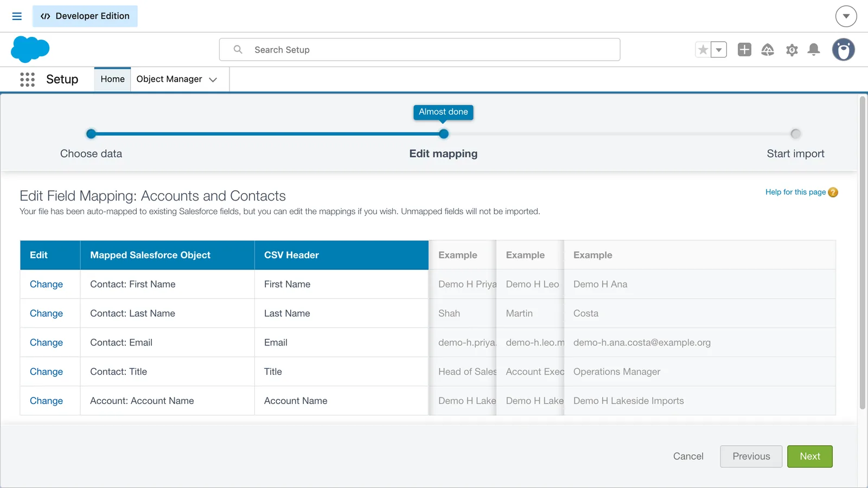Click the Setup app name label
The image size is (868, 488).
62,79
